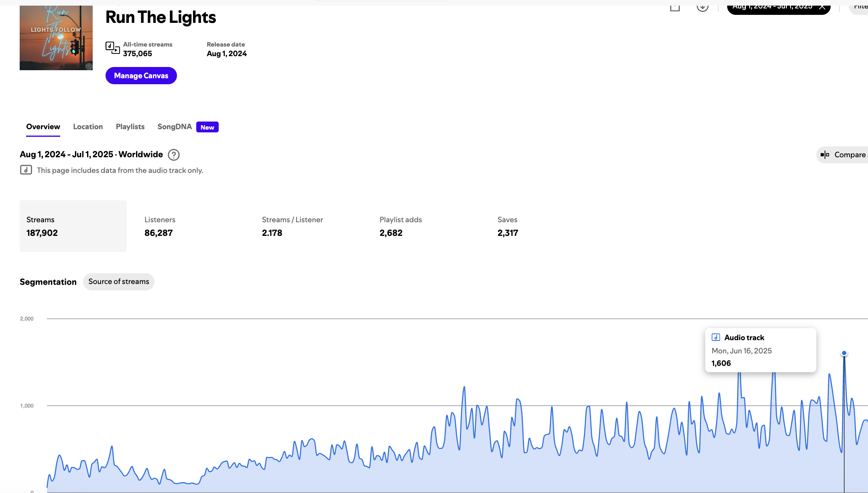Image resolution: width=868 pixels, height=493 pixels.
Task: Click the Jun 16 data point marker
Action: click(844, 353)
